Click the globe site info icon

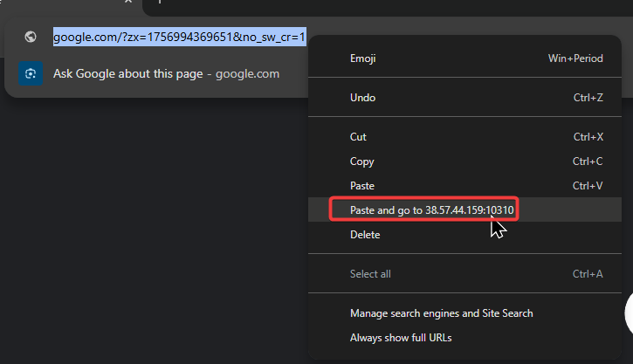coord(31,37)
